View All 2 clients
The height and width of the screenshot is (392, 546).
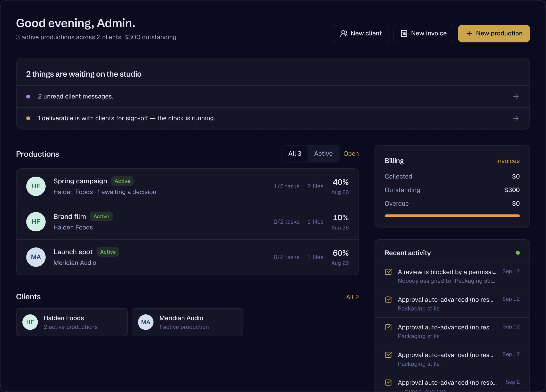click(352, 297)
